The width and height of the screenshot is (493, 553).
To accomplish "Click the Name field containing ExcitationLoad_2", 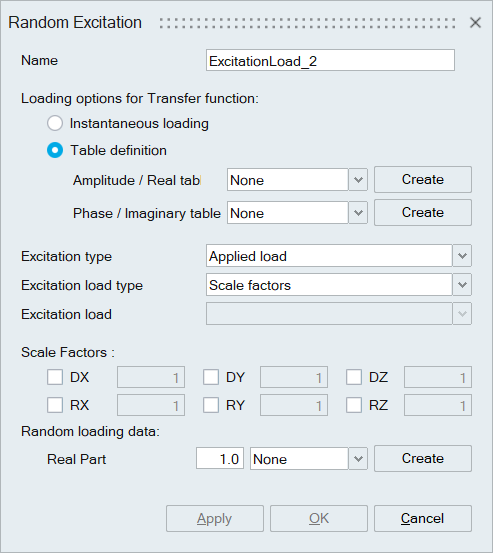I will [330, 60].
